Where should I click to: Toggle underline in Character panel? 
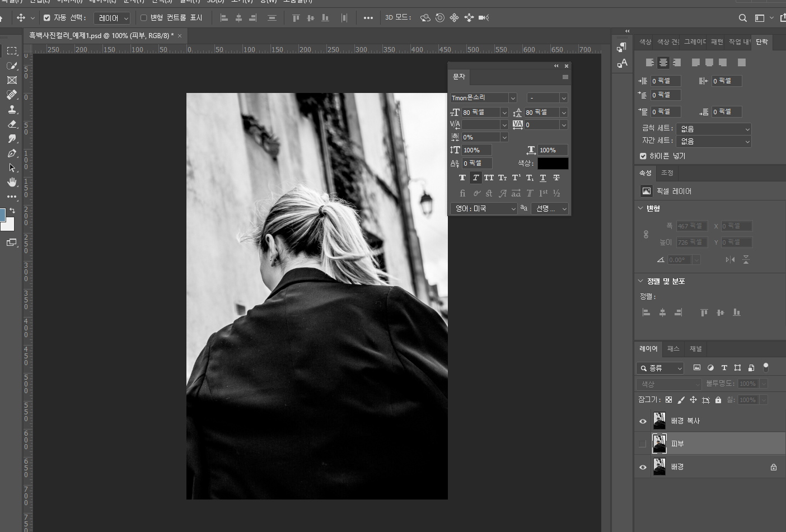(x=543, y=178)
